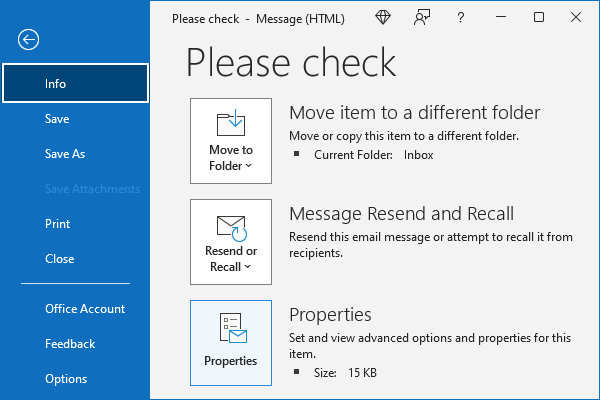Open Outlook Options

pyautogui.click(x=66, y=379)
